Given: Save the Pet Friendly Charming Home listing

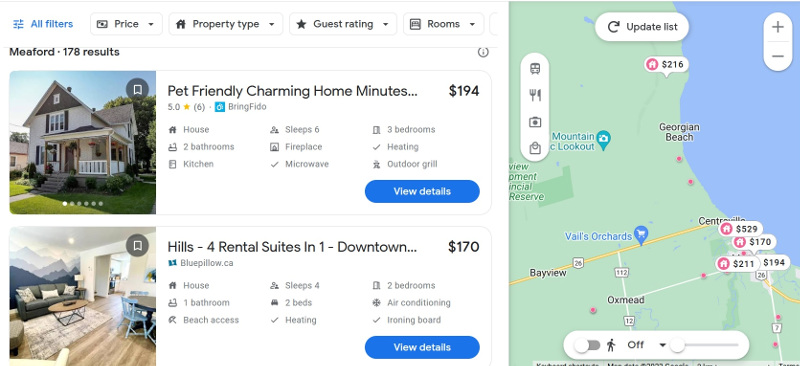Looking at the screenshot, I should click(x=137, y=90).
